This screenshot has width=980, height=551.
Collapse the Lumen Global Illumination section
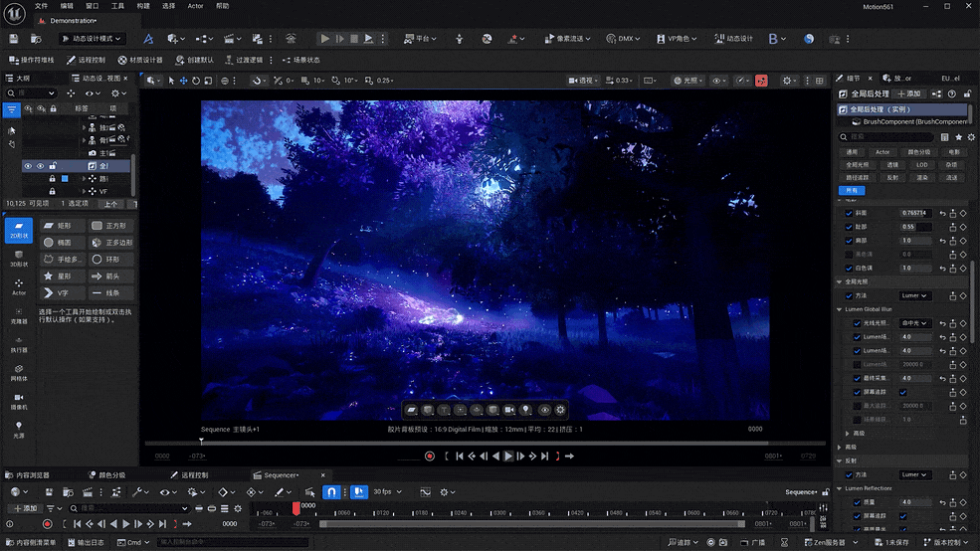click(840, 309)
